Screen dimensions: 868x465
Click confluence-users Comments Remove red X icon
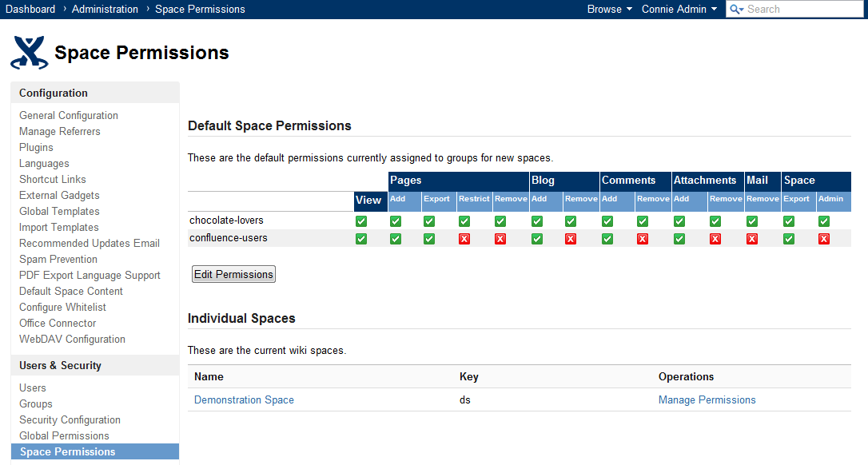click(x=642, y=239)
